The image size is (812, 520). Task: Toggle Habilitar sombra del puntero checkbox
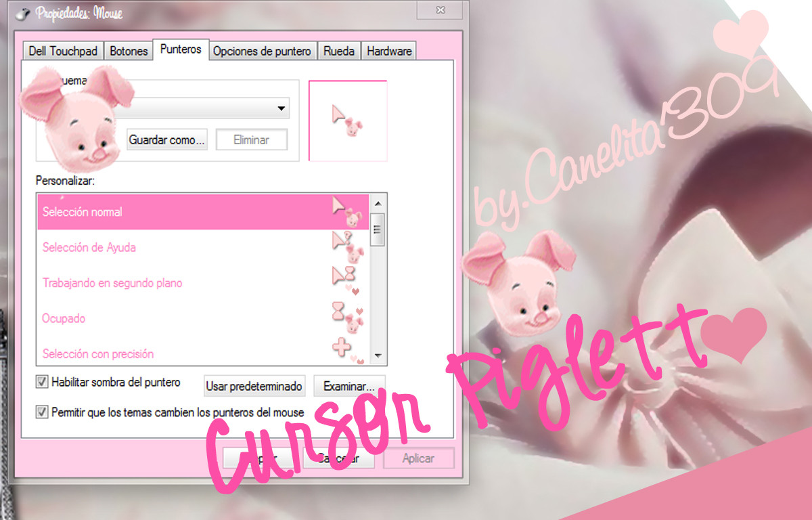click(x=42, y=382)
